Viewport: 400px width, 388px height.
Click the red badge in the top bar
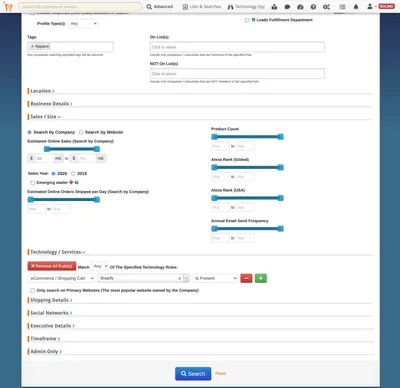pos(387,7)
